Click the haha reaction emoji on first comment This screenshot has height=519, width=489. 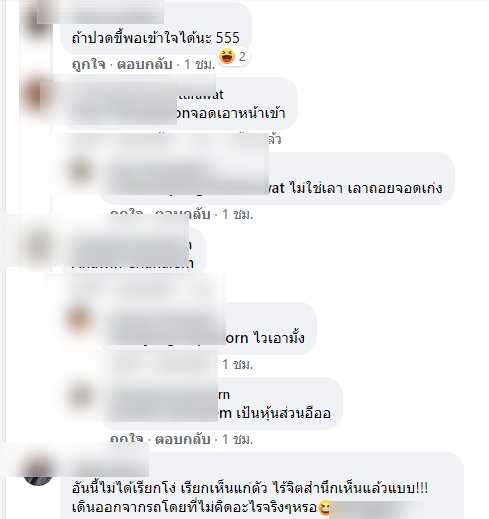point(227,56)
